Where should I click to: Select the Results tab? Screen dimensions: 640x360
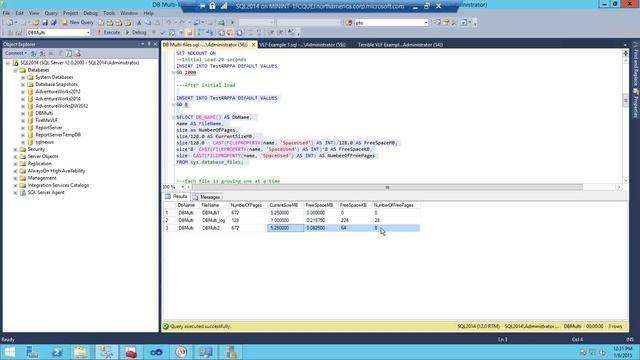coord(176,197)
